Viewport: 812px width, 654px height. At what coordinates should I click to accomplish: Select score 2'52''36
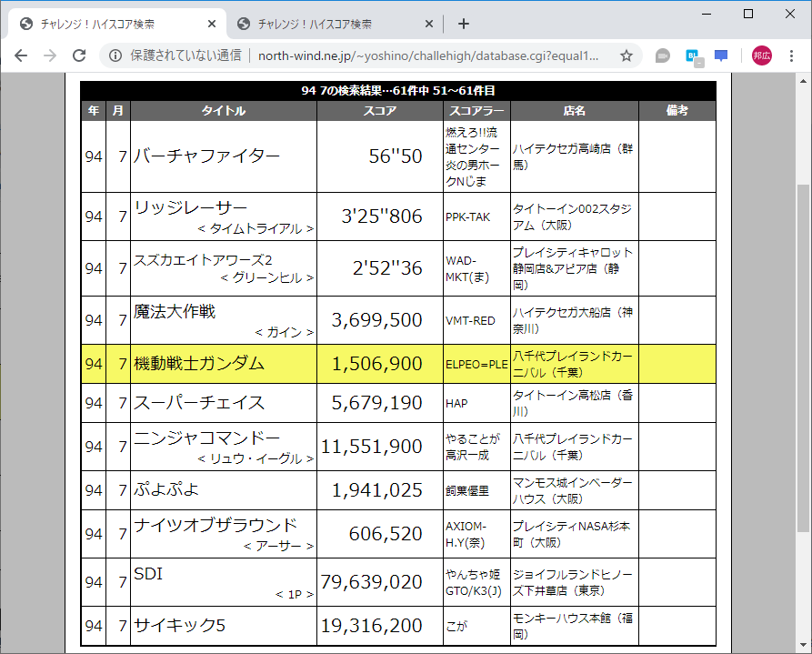(387, 268)
